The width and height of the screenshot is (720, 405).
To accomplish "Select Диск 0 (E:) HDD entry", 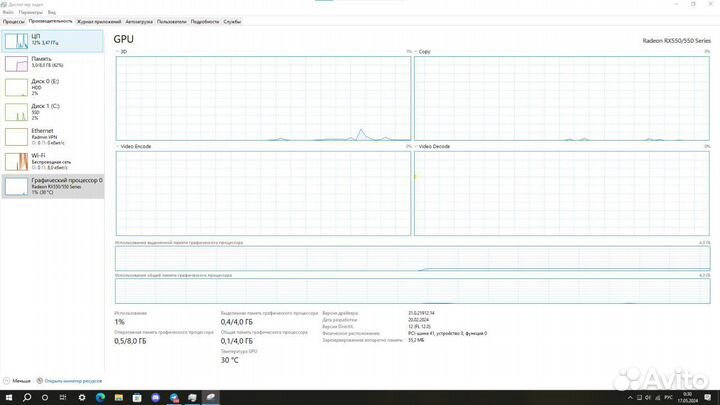I will [52, 88].
